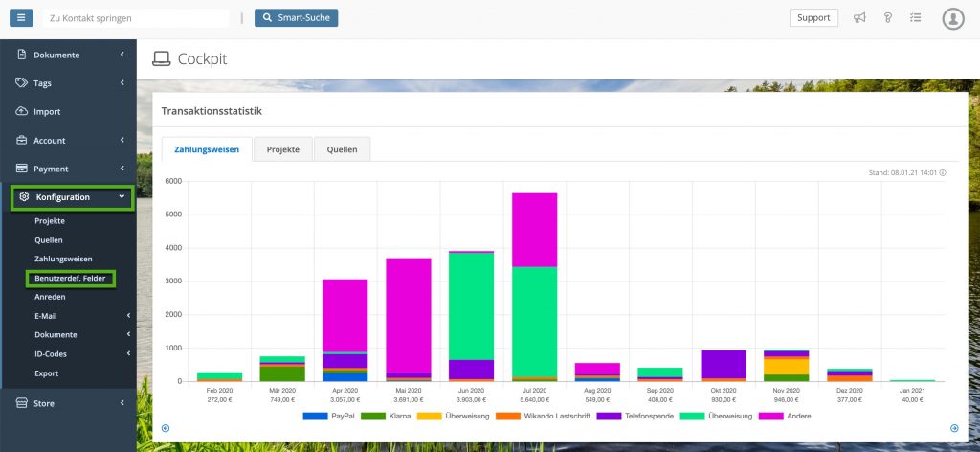Open the user profile avatar
The height and width of the screenshot is (452, 980).
[x=953, y=18]
